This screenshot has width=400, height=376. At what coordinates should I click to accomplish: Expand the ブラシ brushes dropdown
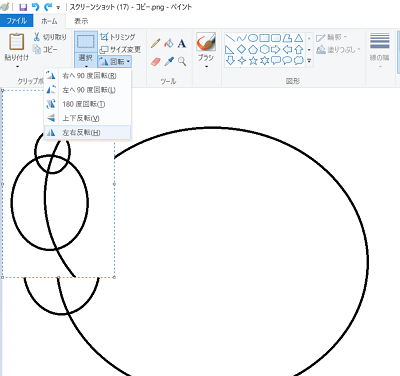point(206,66)
